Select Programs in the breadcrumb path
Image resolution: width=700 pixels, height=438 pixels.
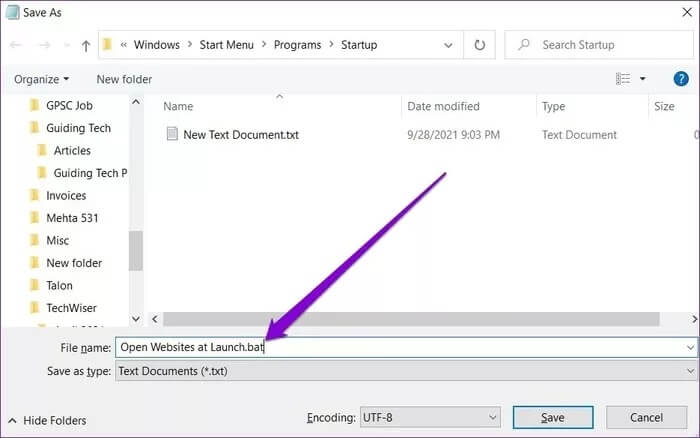point(297,45)
